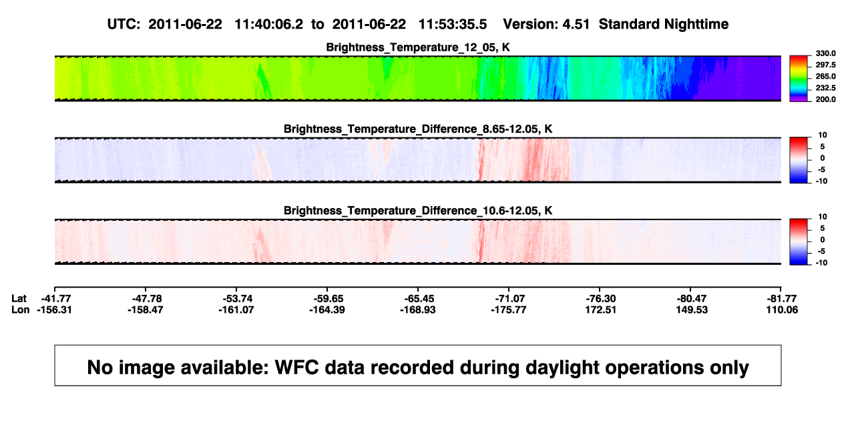
Task: Click the longitude value -164.39
Action: [x=327, y=310]
